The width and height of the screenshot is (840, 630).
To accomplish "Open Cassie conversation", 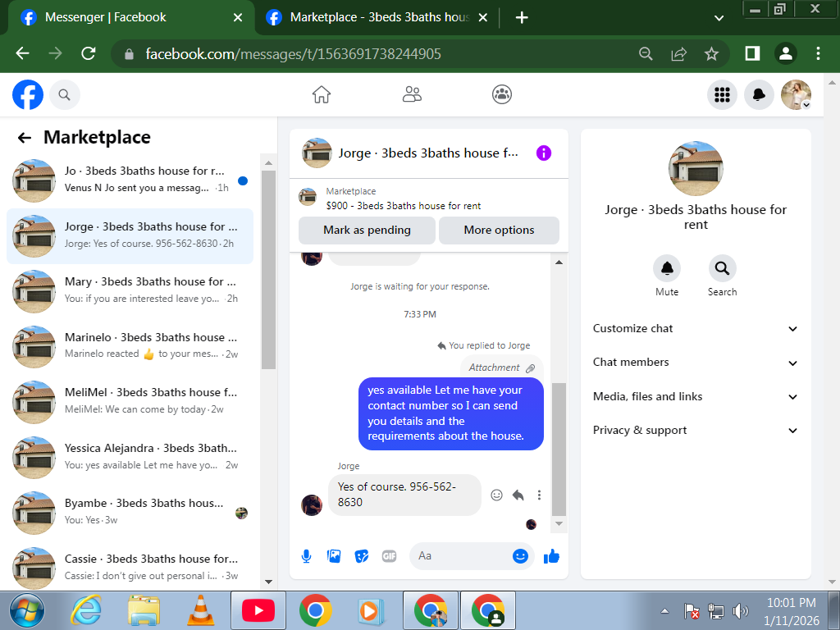I will pos(130,568).
